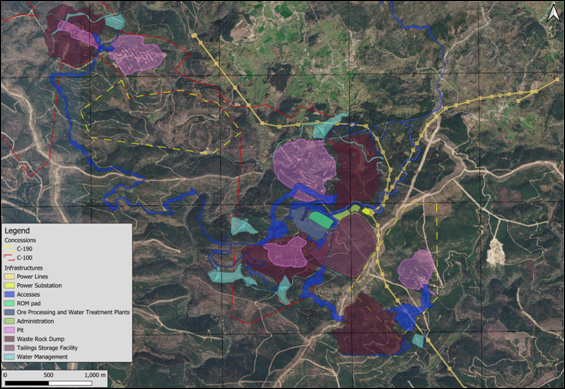The width and height of the screenshot is (565, 389).
Task: Click the Administration legend swatch
Action: pos(9,321)
